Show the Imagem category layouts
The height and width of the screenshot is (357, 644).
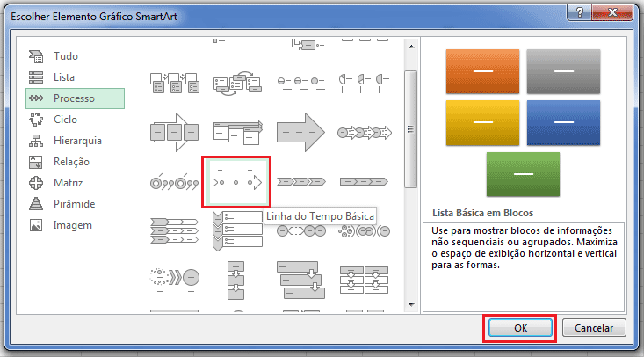[72, 224]
